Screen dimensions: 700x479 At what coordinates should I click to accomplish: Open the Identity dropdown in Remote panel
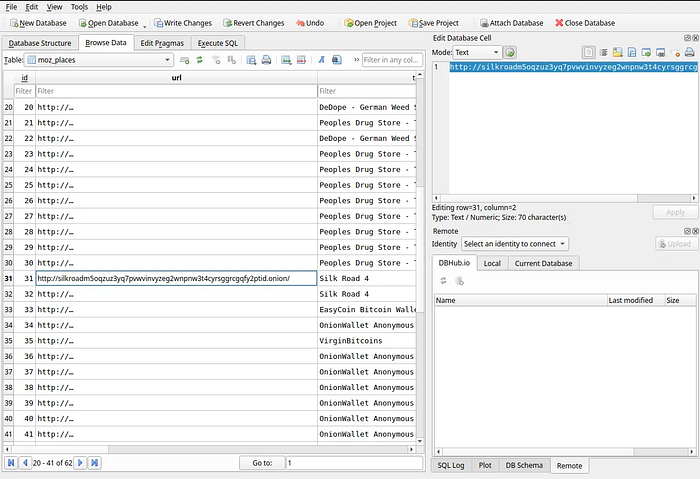tap(515, 244)
